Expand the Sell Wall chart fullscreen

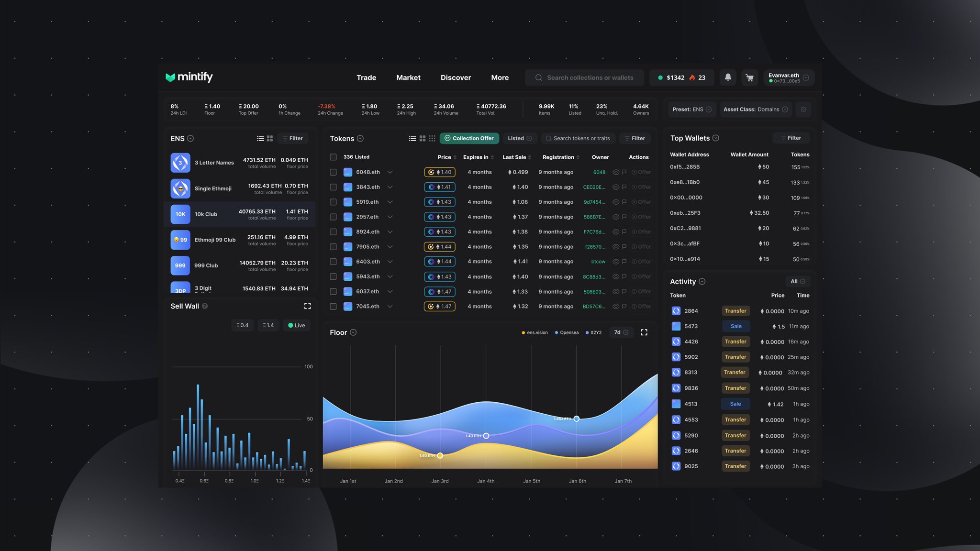tap(308, 306)
